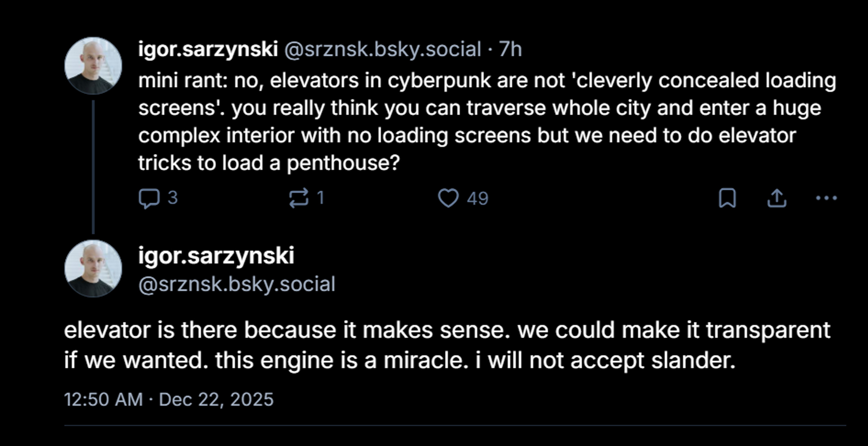
Task: Open igor.sarzynski's profile avatar
Action: [x=93, y=66]
